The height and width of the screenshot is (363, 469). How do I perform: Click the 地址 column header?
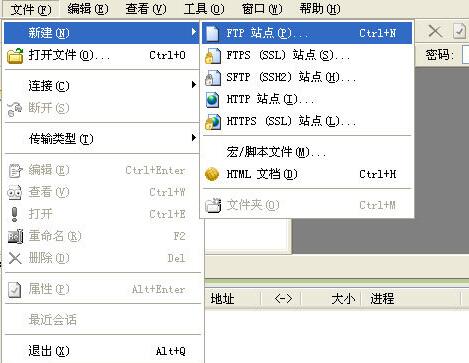(233, 298)
